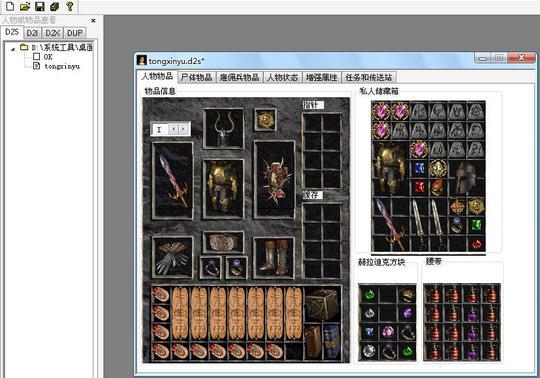Click the Save All stacked-disks toolbar icon
This screenshot has height=378, width=540.
[54, 6]
